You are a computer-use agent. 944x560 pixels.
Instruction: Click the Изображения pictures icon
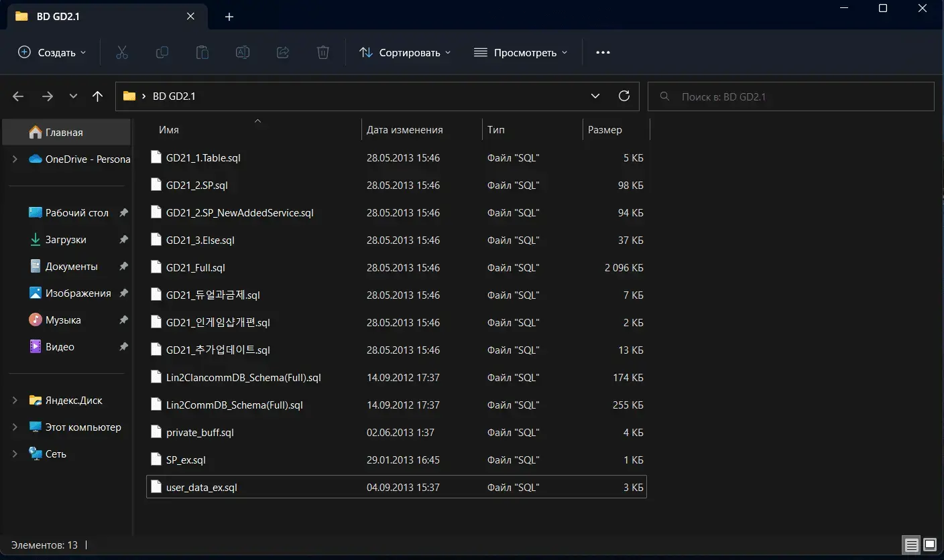pyautogui.click(x=36, y=293)
